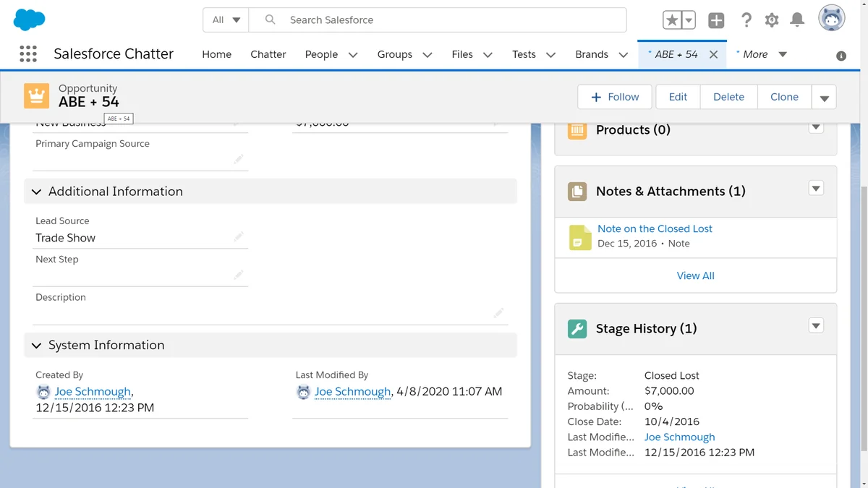Open Joe Schmough link in Stage History

tap(679, 437)
